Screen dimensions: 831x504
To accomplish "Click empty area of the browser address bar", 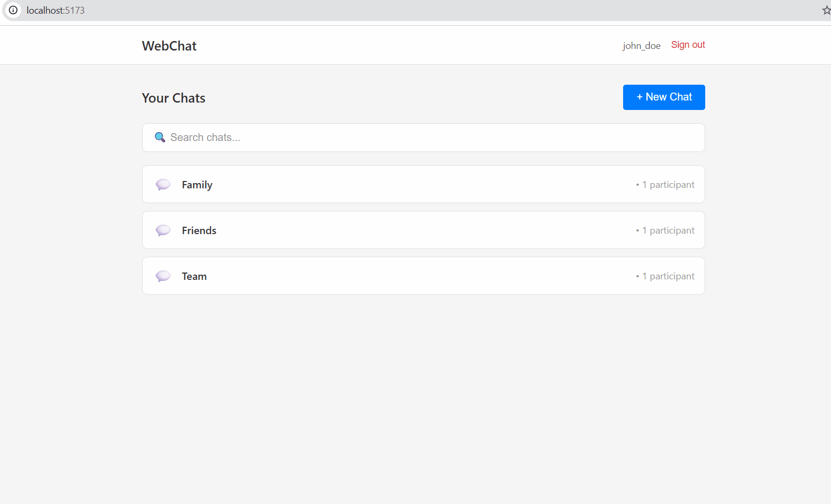I will point(421,11).
